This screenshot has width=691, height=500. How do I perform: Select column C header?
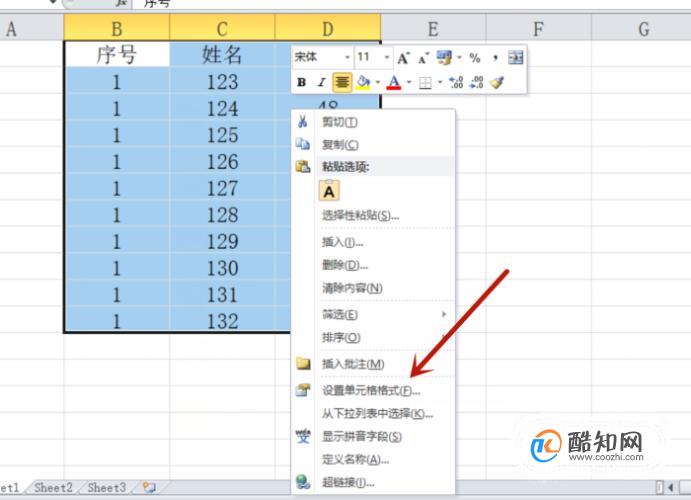[222, 29]
